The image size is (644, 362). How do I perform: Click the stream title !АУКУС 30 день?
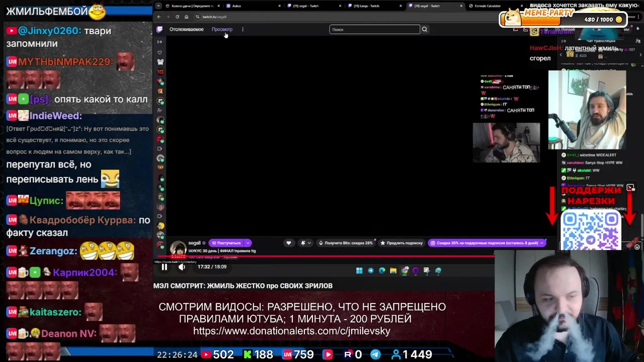pos(222,251)
